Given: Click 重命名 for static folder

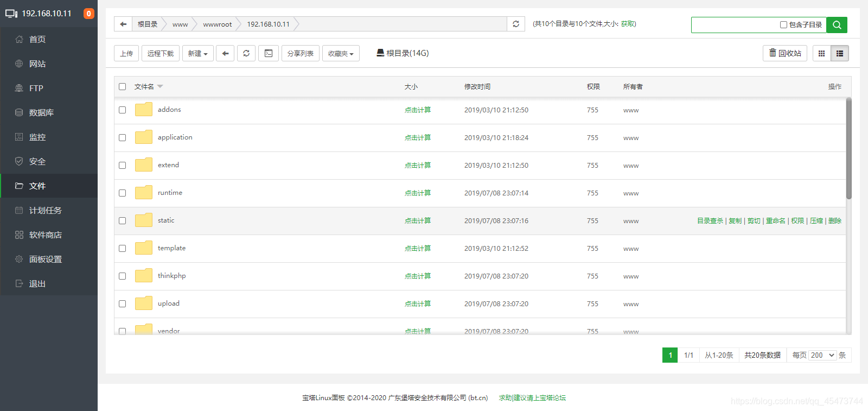Looking at the screenshot, I should [776, 220].
